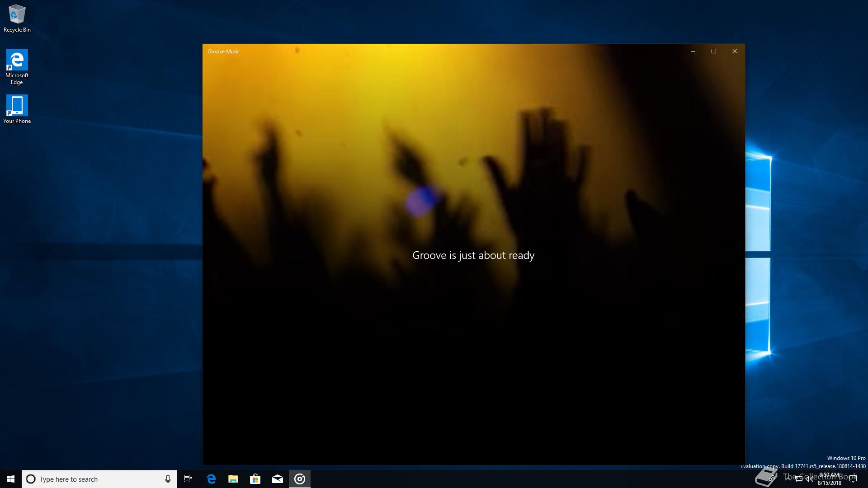The image size is (868, 488).
Task: Open the volume control tray icon
Action: (x=810, y=479)
